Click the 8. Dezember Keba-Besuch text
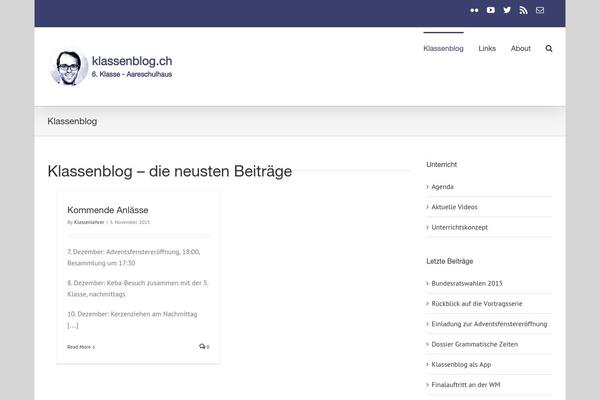The height and width of the screenshot is (400, 600). pos(138,288)
